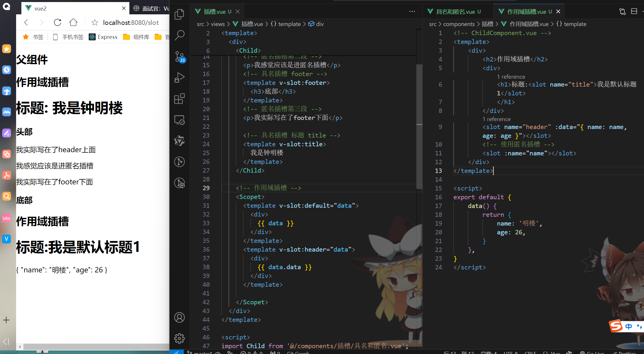This screenshot has width=644, height=354.
Task: Open the 组件库 bookmark folder
Action: [x=136, y=37]
